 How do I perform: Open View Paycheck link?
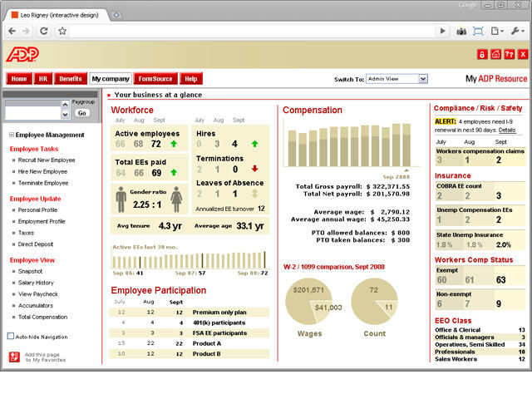pyautogui.click(x=38, y=294)
